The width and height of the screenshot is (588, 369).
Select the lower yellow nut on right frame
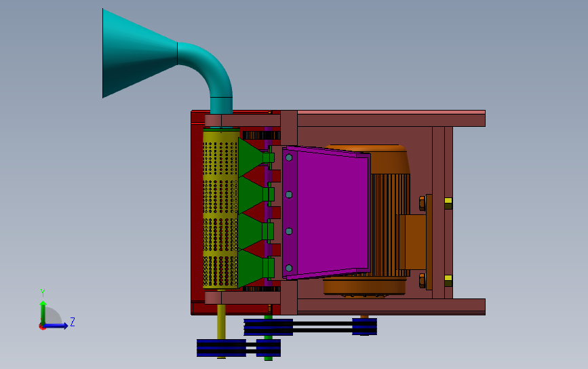[448, 281]
